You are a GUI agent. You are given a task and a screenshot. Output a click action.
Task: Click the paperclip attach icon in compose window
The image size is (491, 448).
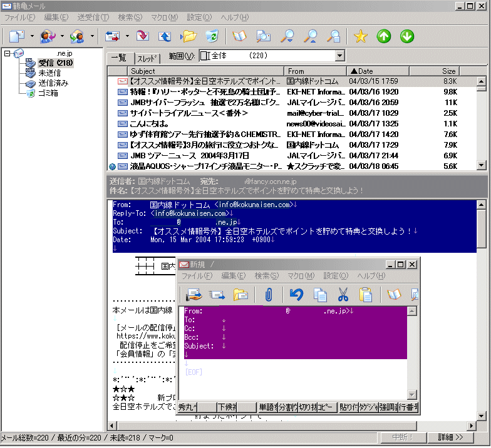pyautogui.click(x=268, y=295)
